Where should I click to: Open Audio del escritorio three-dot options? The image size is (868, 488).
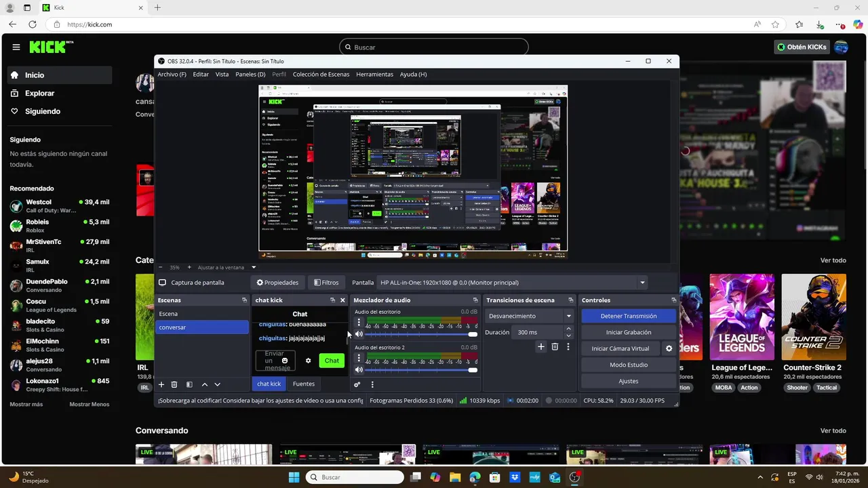359,323
